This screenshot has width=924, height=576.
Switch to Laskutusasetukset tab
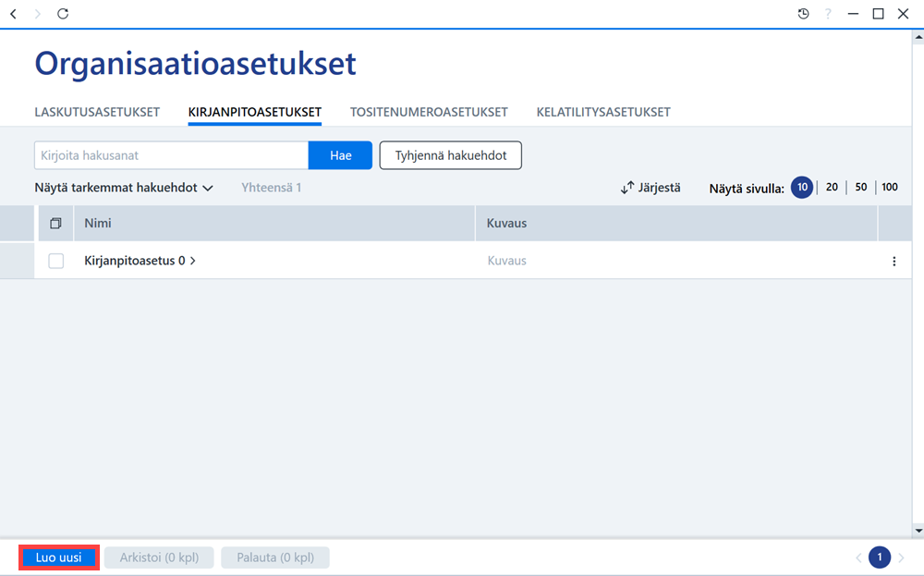point(97,112)
